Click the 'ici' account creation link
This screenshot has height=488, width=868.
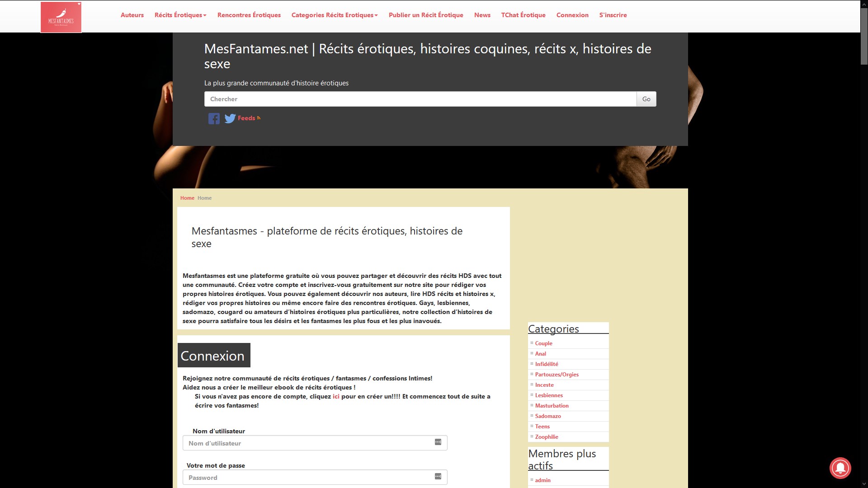336,396
